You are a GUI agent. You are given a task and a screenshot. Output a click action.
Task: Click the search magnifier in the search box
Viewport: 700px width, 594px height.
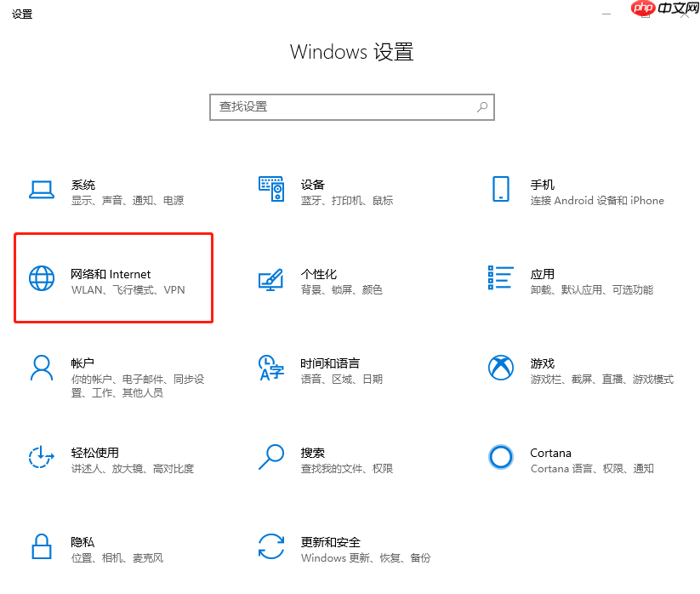[x=481, y=106]
